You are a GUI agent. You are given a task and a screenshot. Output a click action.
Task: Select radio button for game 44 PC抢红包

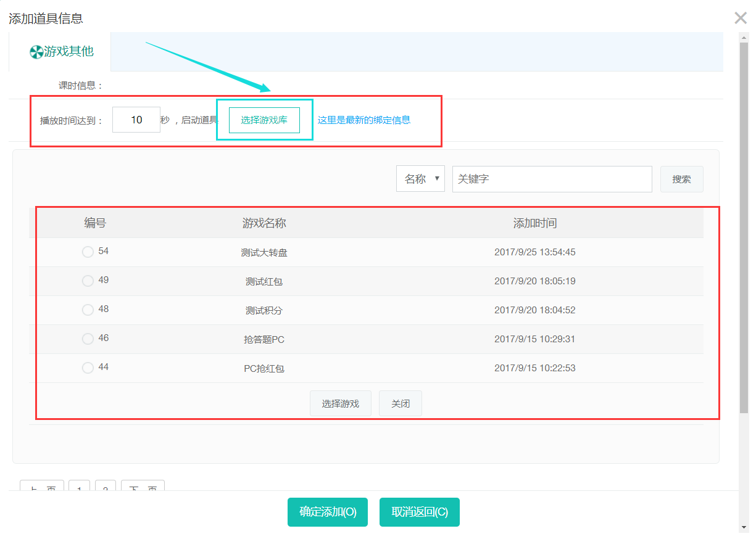(x=88, y=368)
